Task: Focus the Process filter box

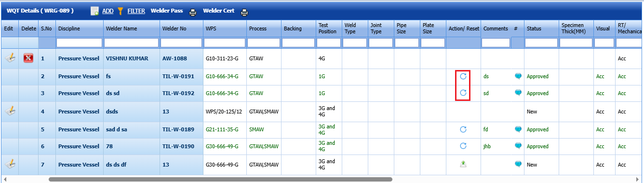Action: pos(264,43)
